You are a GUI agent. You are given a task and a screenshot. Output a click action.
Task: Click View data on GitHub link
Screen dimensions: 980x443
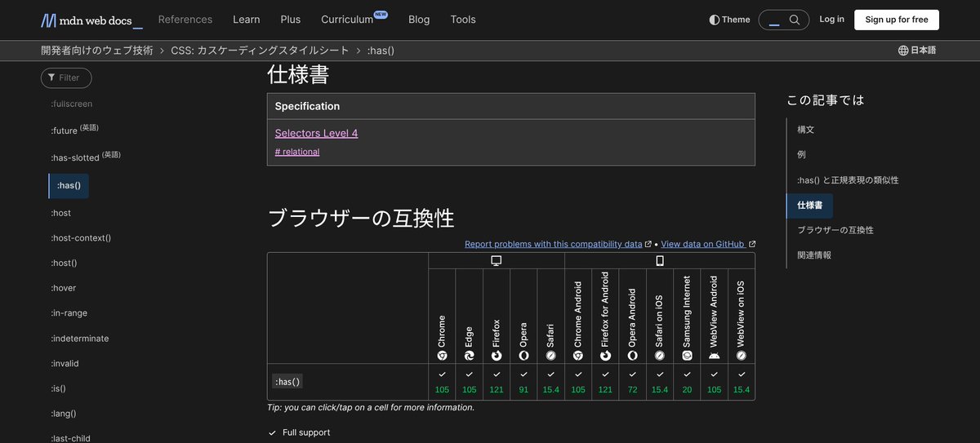point(702,244)
